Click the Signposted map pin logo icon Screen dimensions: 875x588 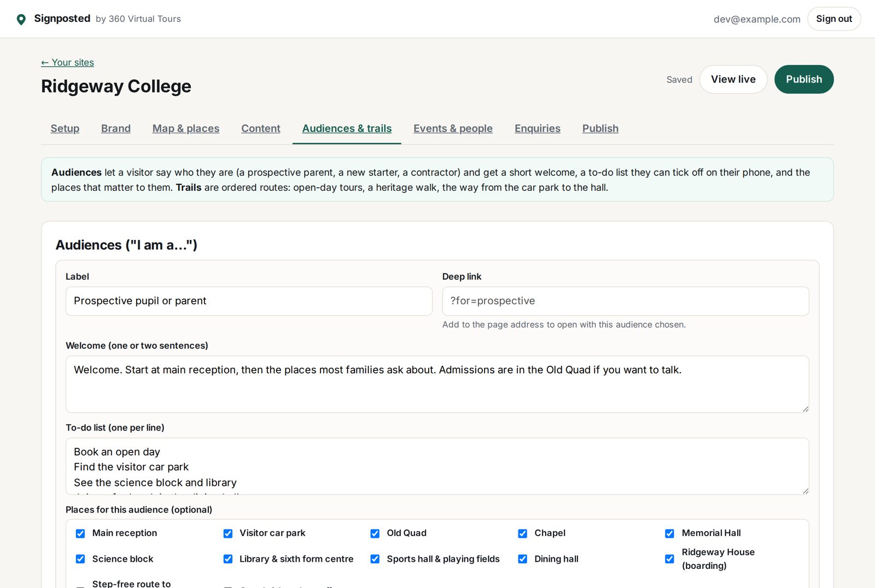click(x=21, y=20)
